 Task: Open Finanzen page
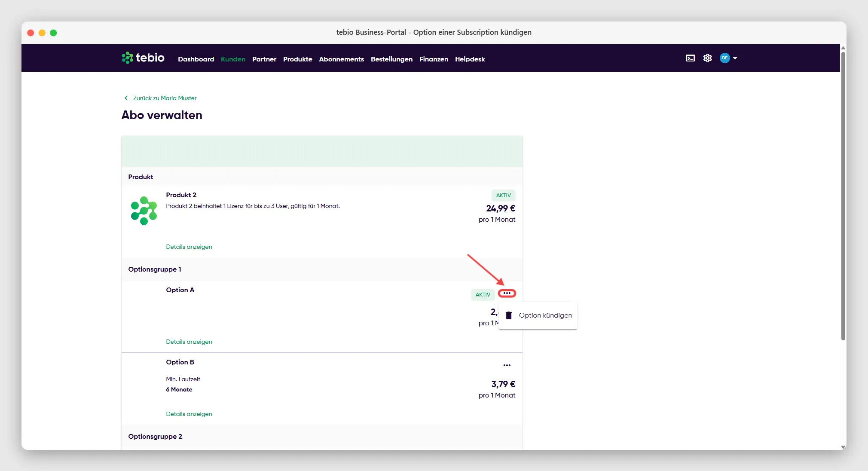pos(434,59)
